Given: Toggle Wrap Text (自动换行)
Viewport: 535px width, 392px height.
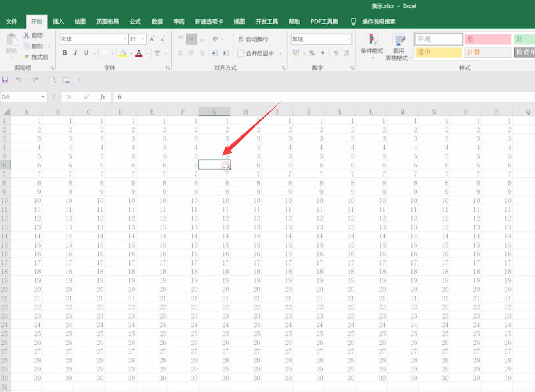Looking at the screenshot, I should [253, 39].
